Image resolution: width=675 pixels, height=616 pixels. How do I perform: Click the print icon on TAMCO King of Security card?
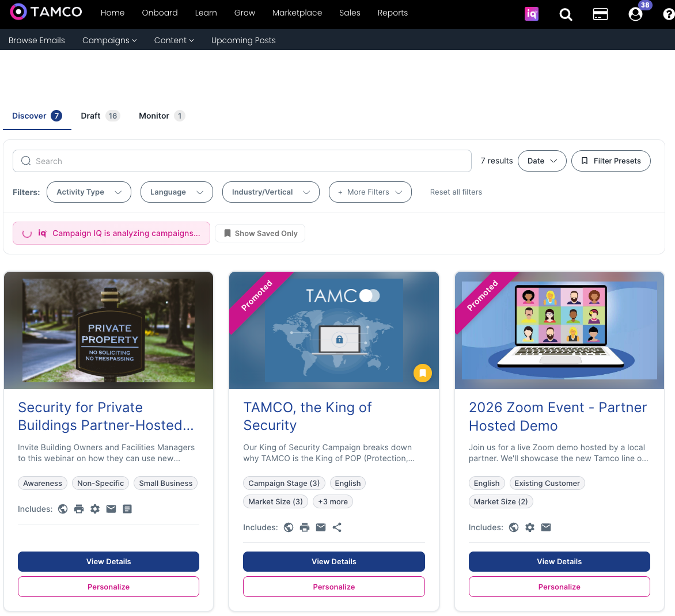pos(305,527)
